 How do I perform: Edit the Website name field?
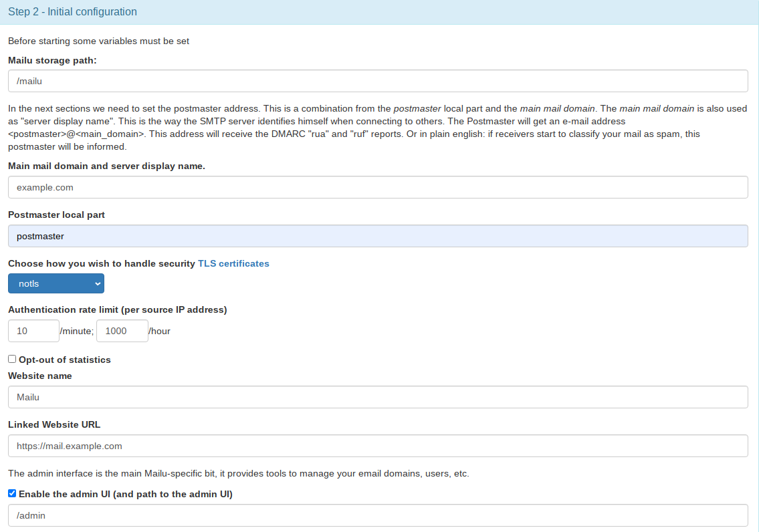378,397
